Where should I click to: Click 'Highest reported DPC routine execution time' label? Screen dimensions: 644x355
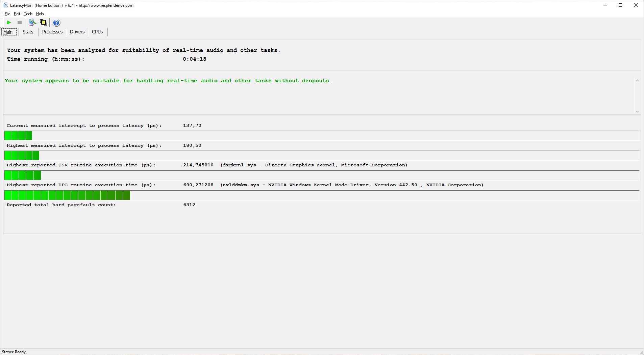point(81,185)
